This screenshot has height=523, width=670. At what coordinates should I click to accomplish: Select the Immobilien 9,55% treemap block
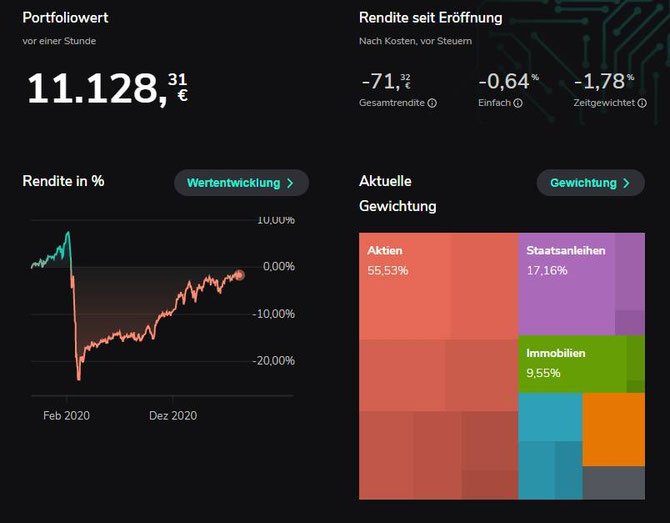581,364
